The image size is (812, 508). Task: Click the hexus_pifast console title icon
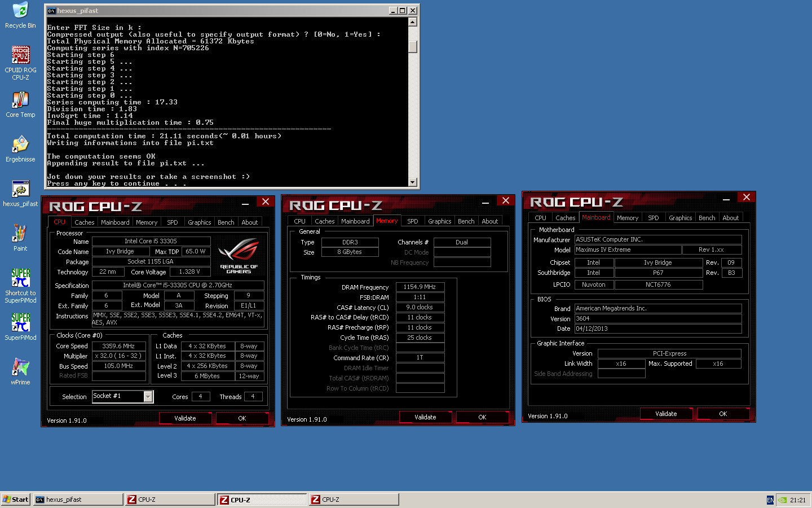pyautogui.click(x=51, y=11)
